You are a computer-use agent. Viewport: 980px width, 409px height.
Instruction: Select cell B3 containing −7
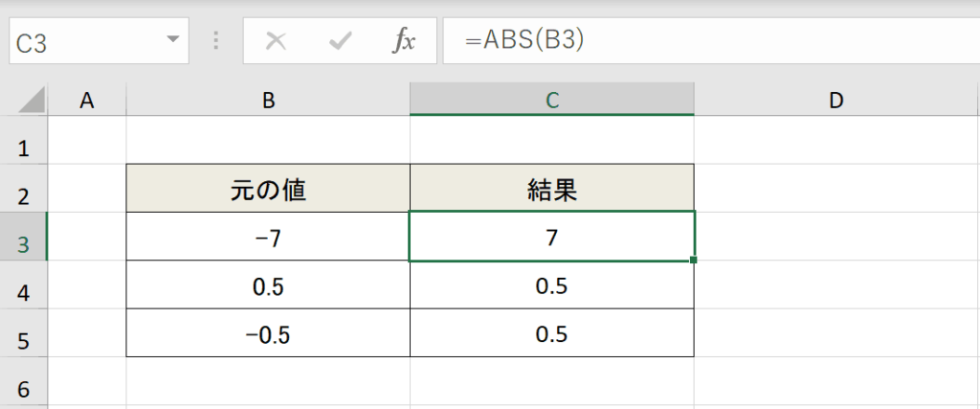268,239
